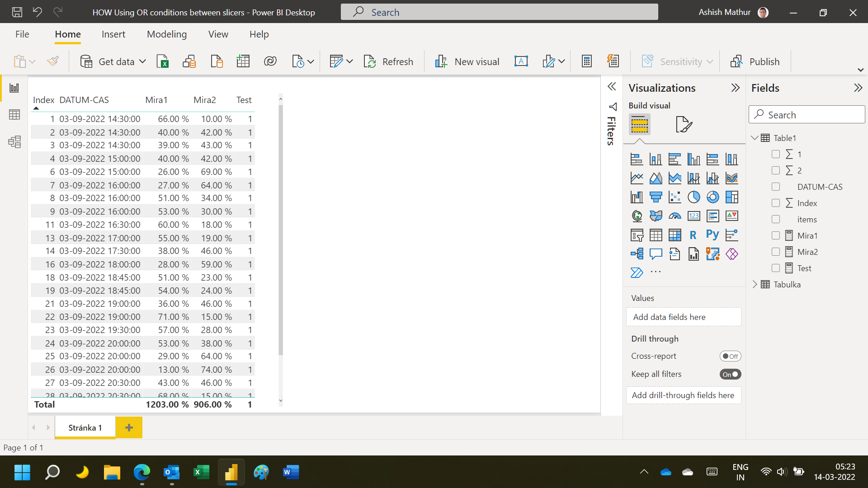Check the field named 2 in Table1
Screen dimensions: 868x488
click(x=776, y=170)
